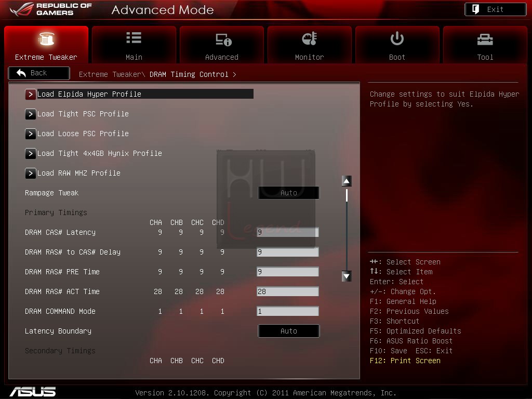The height and width of the screenshot is (399, 532).
Task: Click the Tool drive icon
Action: coord(485,39)
